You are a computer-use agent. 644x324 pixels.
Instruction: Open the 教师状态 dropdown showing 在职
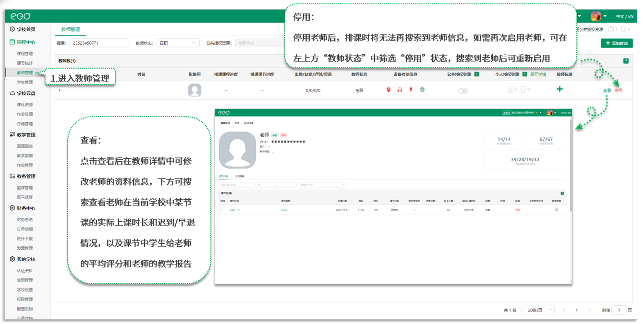click(x=178, y=43)
